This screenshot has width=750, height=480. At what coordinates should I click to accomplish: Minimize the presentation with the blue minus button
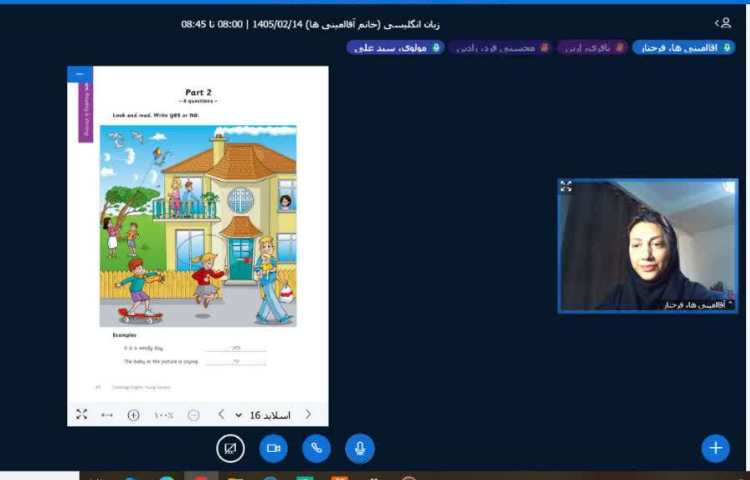coord(80,74)
